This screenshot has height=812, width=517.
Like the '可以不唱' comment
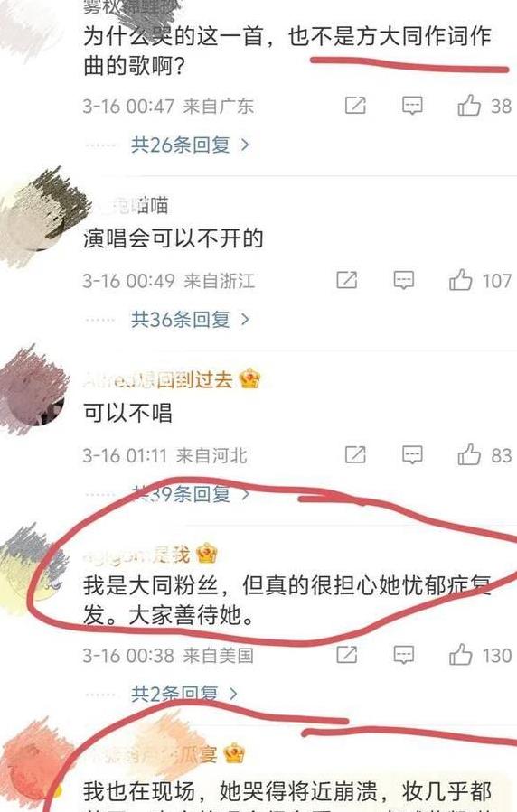[469, 455]
